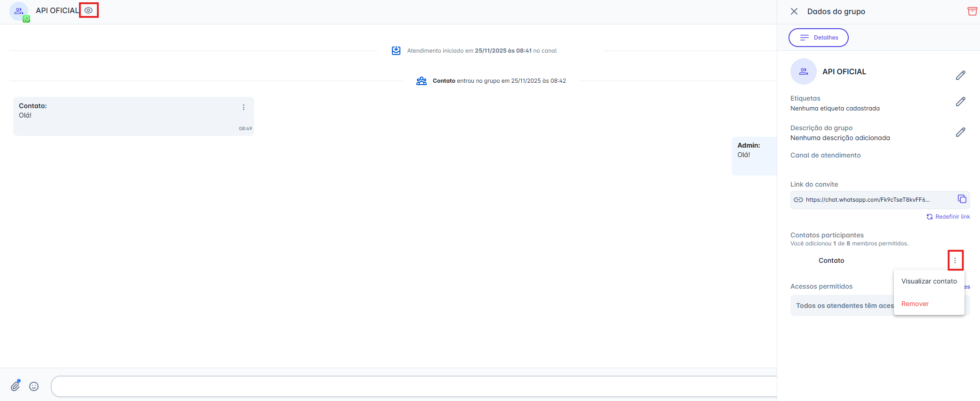Edit the Descrição do grupo
Viewport: 980px width, 401px height.
[x=960, y=132]
